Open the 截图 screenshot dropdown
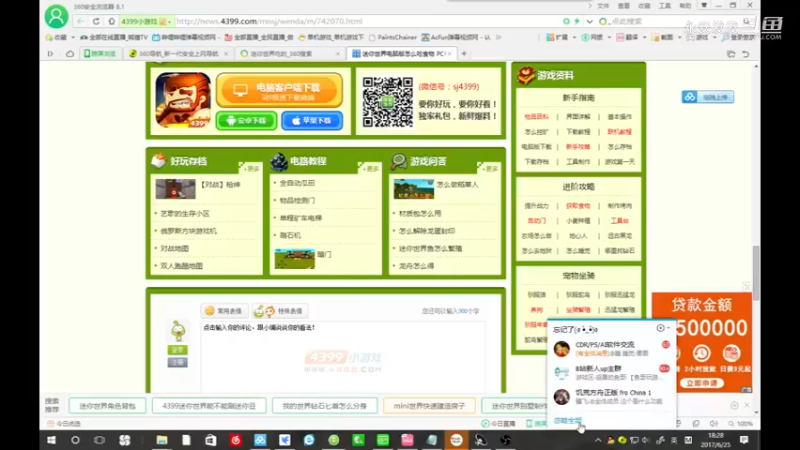 tap(666, 37)
